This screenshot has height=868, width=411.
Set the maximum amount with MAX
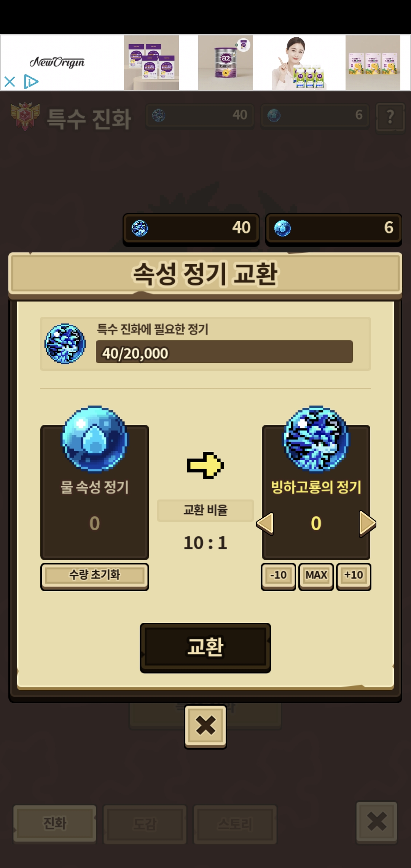pos(316,576)
